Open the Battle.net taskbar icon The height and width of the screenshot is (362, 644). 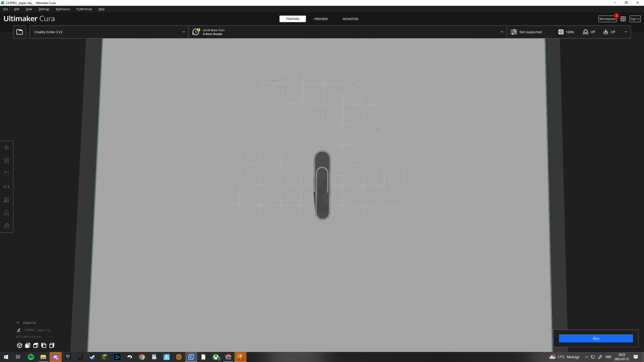(x=117, y=357)
